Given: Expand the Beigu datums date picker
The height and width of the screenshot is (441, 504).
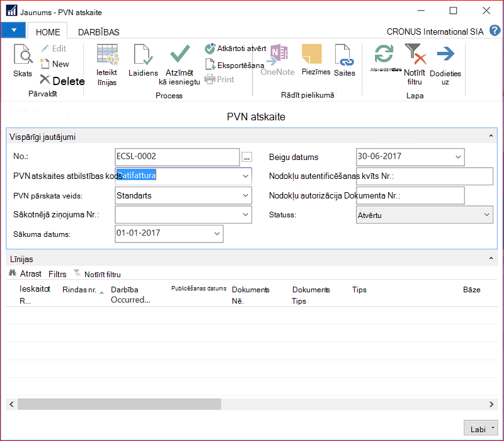Looking at the screenshot, I should coord(458,157).
